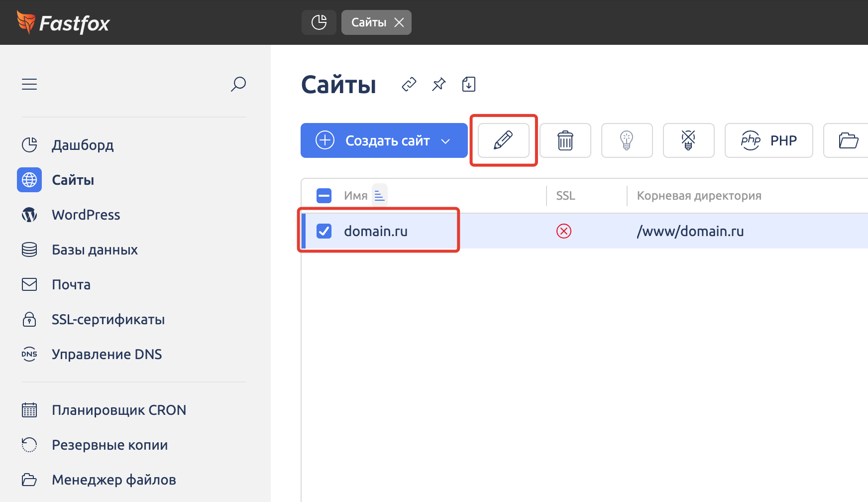Toggle the select-all checkbox in table header

click(x=324, y=196)
